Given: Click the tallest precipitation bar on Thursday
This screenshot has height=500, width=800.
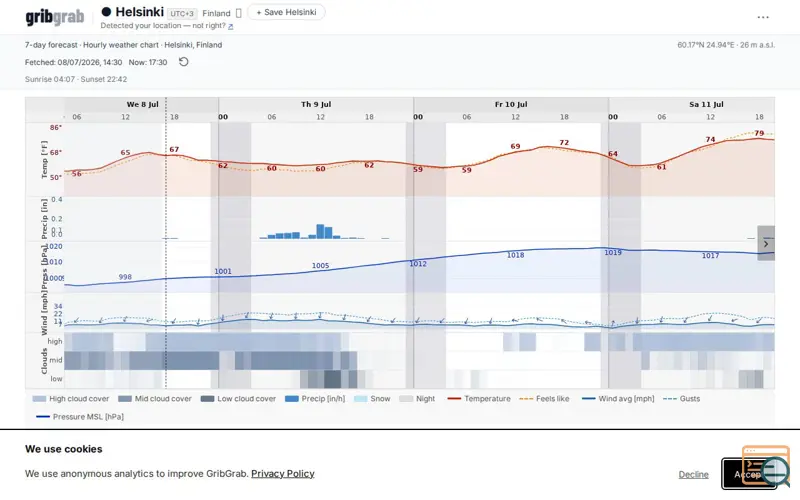Looking at the screenshot, I should [x=320, y=231].
